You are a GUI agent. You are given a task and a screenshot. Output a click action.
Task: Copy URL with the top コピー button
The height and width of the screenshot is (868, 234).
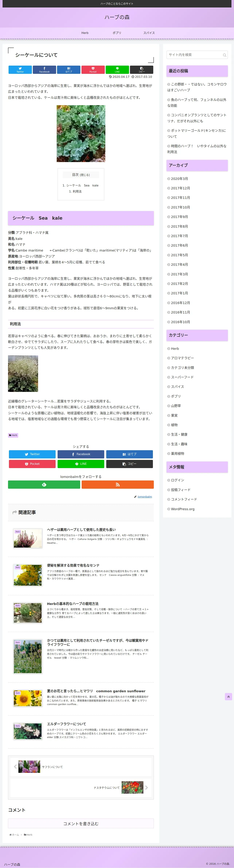[x=141, y=70]
